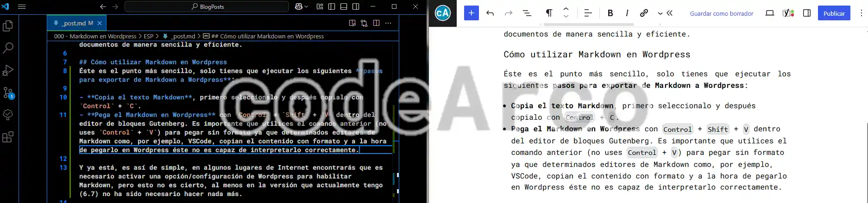Toggle the secondary side bar in VS Code
The width and height of the screenshot is (868, 203).
point(356,6)
